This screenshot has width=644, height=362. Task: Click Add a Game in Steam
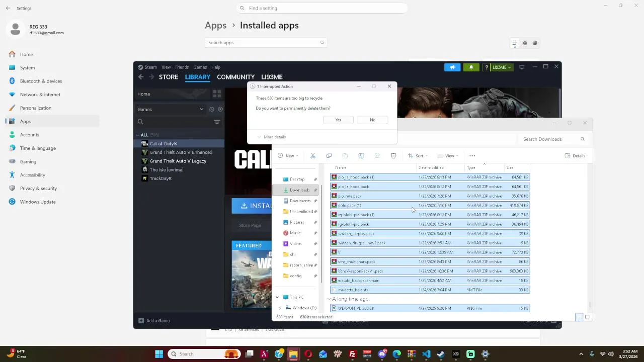click(x=154, y=321)
